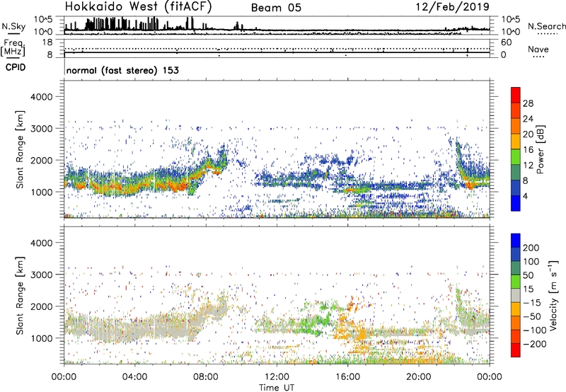Image resolution: width=566 pixels, height=392 pixels.
Task: Select the red velocity segment below -200
Action: click(x=516, y=350)
